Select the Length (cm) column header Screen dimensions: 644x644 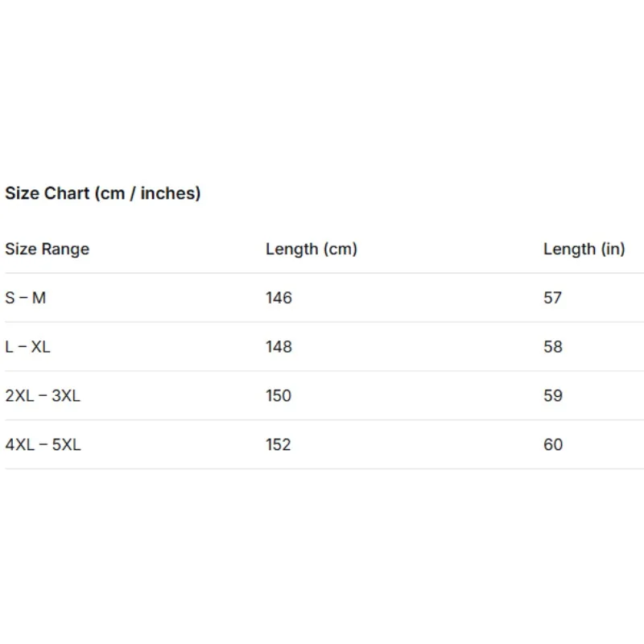click(312, 249)
